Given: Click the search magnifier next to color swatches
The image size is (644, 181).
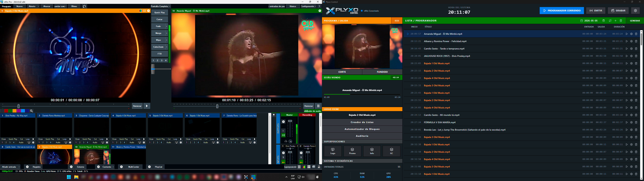Looking at the screenshot, I should (32, 111).
